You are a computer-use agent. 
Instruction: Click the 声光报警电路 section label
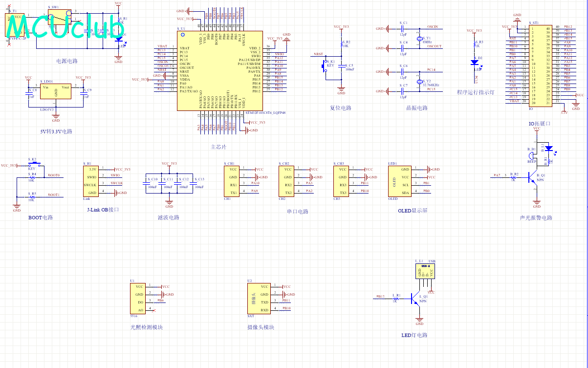(x=536, y=218)
